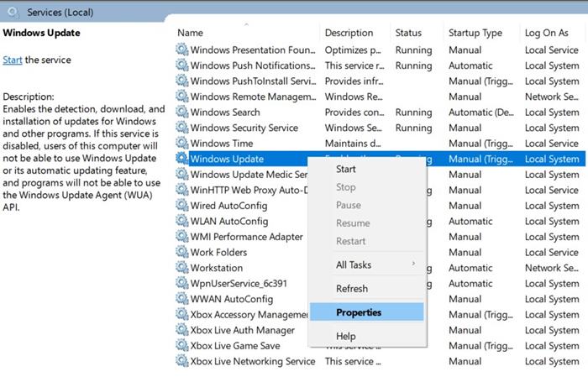
Task: Click the Services (Local) header icon
Action: coord(13,12)
